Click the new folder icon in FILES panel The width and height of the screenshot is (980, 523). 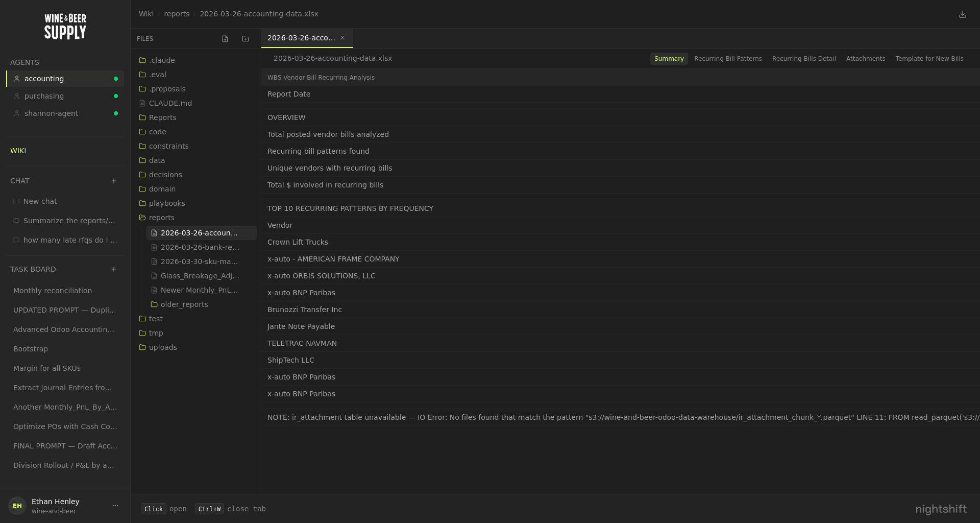[246, 38]
